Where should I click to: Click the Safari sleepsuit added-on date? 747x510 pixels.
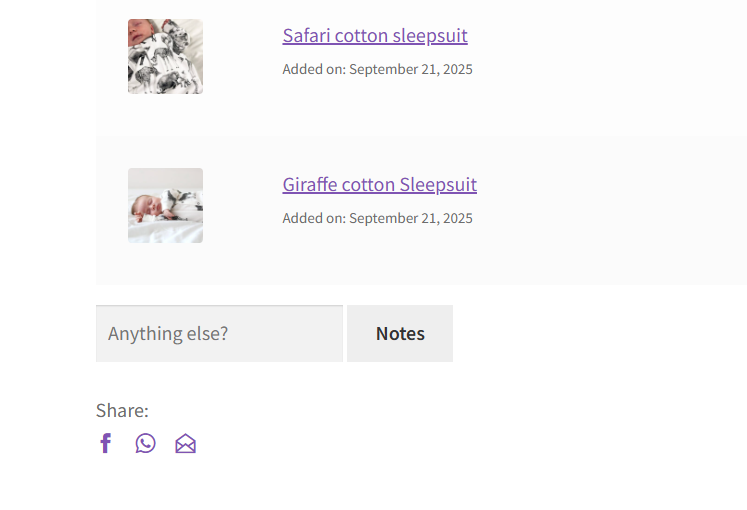click(x=377, y=69)
